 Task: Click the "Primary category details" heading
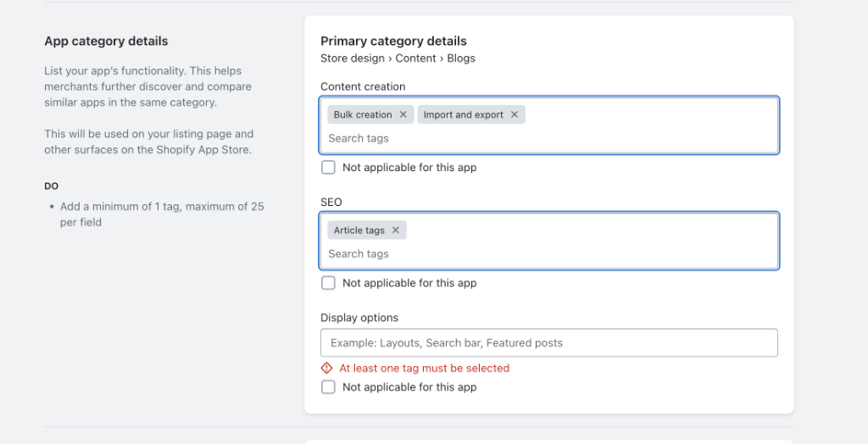point(393,41)
